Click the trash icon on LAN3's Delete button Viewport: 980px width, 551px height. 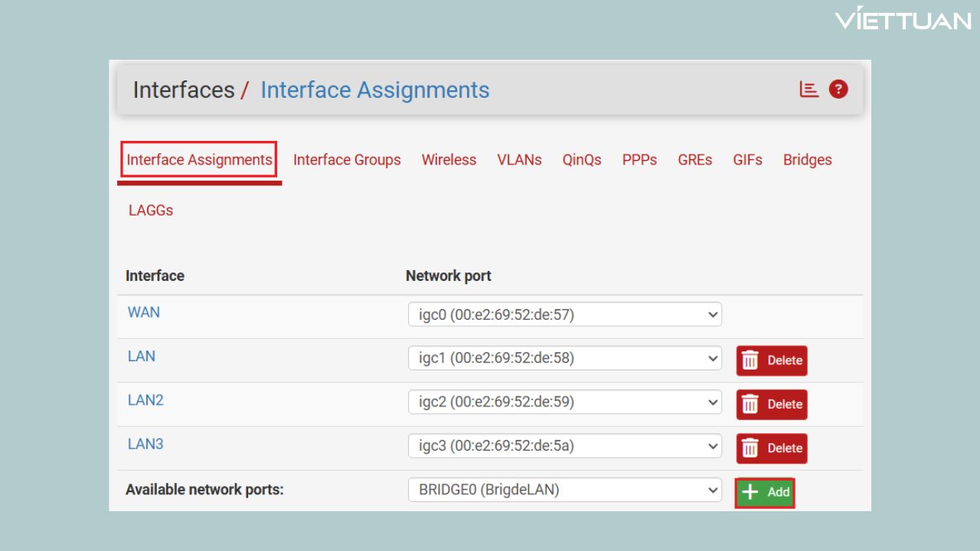coord(750,448)
